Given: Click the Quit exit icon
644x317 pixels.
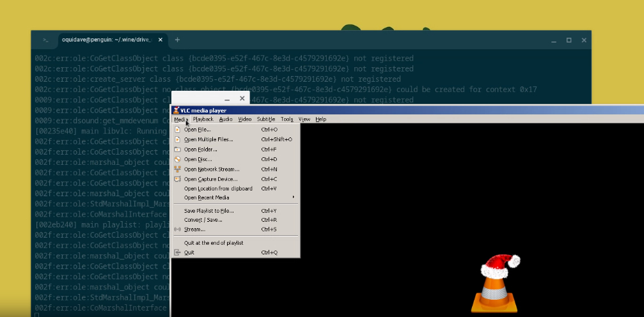Looking at the screenshot, I should (177, 252).
